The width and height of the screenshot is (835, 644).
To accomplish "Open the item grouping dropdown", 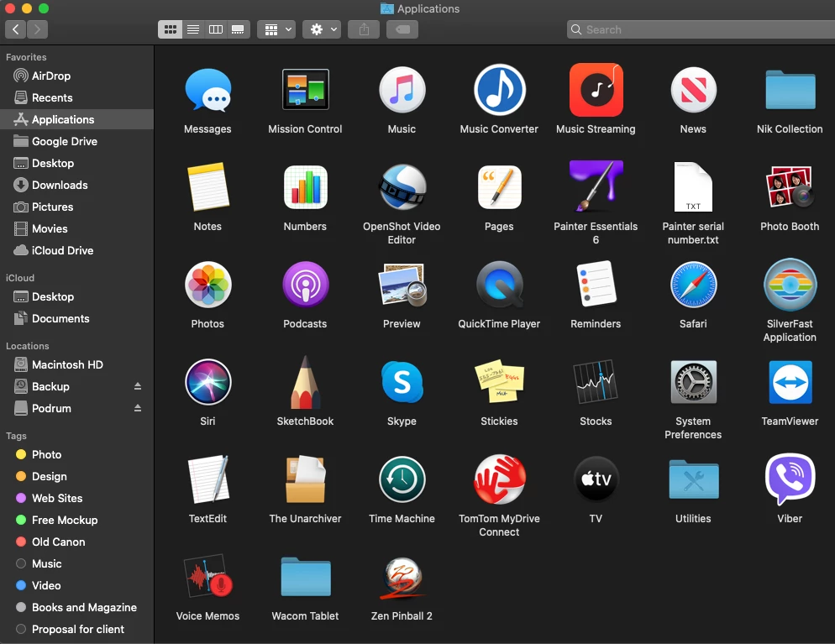I will coord(276,29).
